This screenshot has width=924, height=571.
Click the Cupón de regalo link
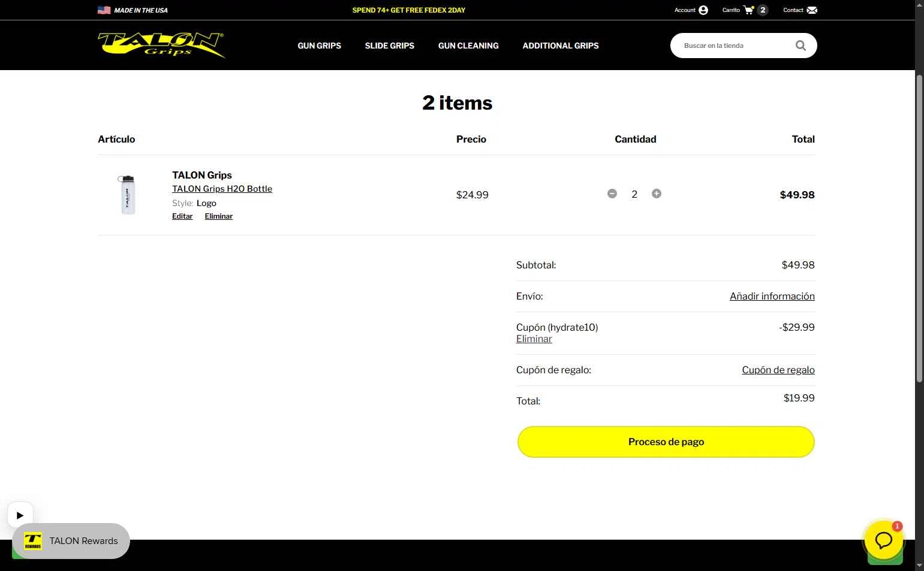pyautogui.click(x=778, y=370)
